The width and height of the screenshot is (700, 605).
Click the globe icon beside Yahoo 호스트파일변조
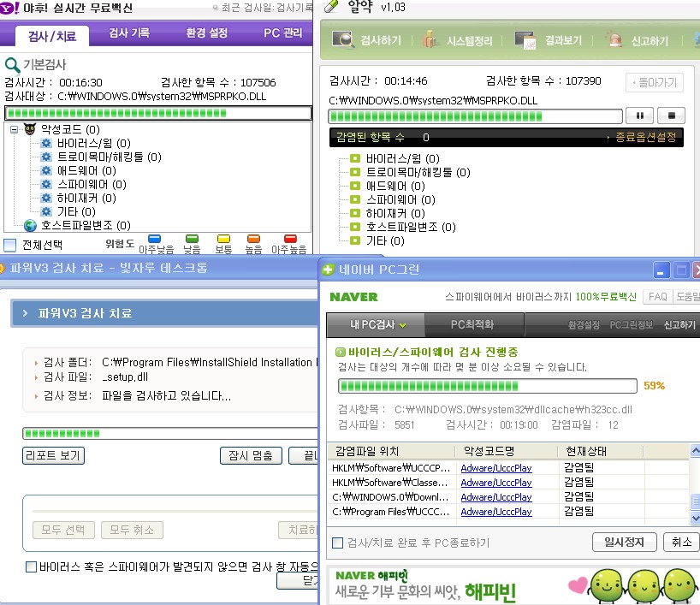tap(30, 225)
